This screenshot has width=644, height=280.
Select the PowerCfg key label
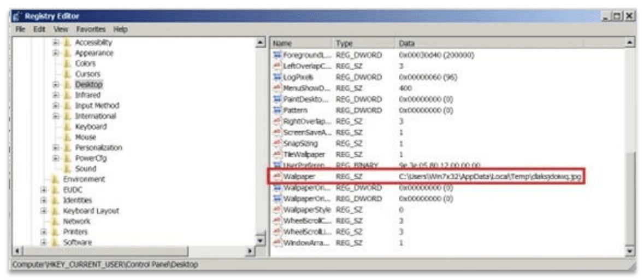click(91, 158)
